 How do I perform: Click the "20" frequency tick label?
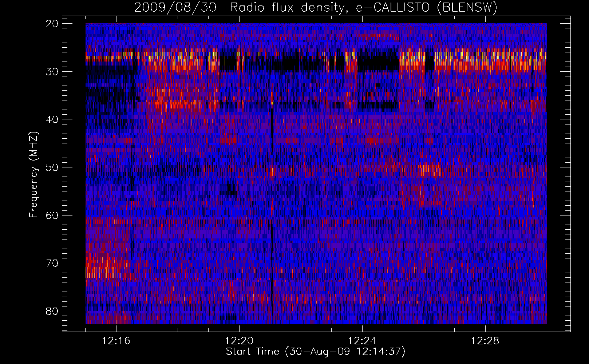point(52,24)
